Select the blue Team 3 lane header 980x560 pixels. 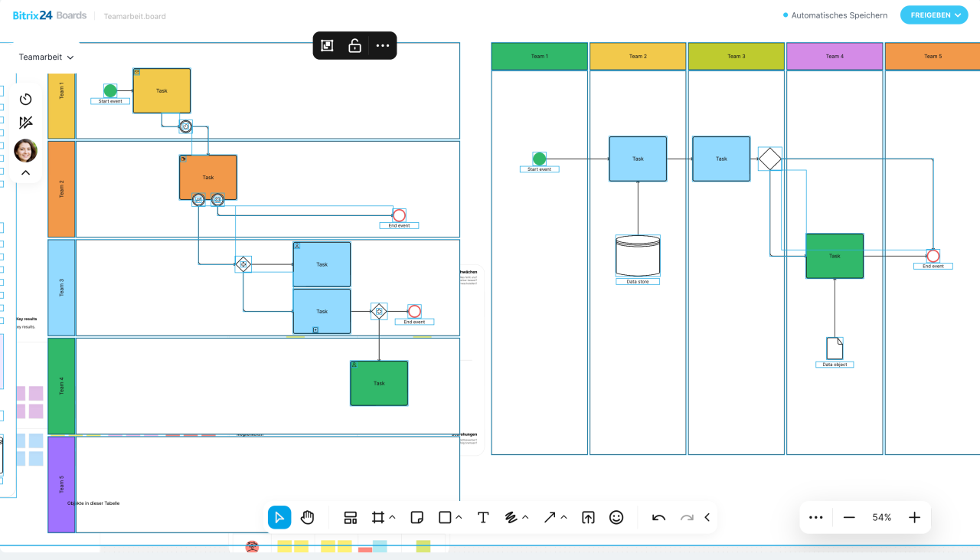tap(62, 287)
